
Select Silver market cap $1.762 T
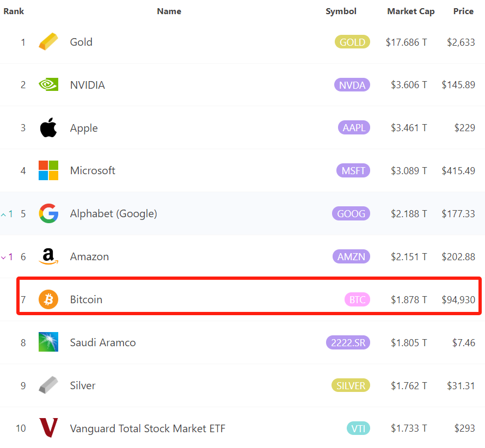[x=409, y=386]
